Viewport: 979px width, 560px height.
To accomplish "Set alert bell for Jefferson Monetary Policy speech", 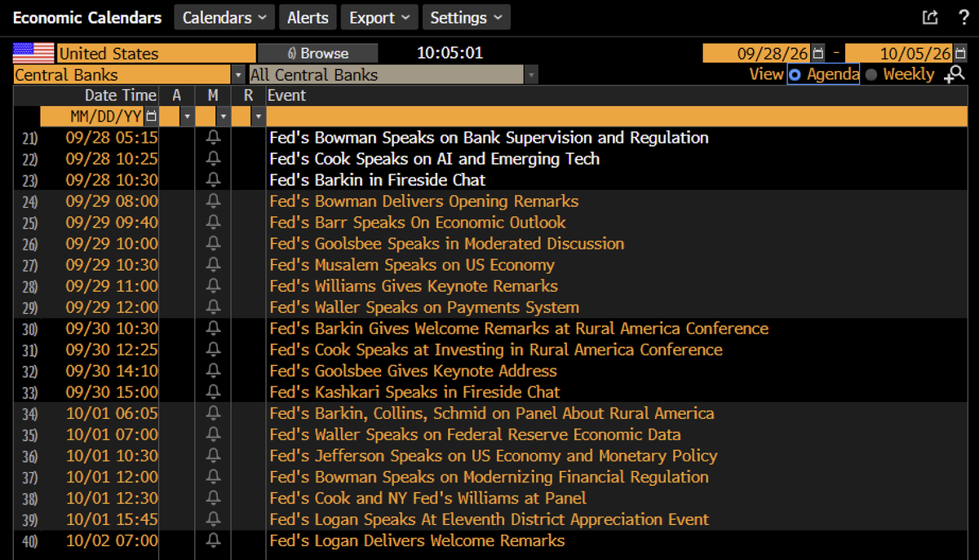I will (213, 456).
